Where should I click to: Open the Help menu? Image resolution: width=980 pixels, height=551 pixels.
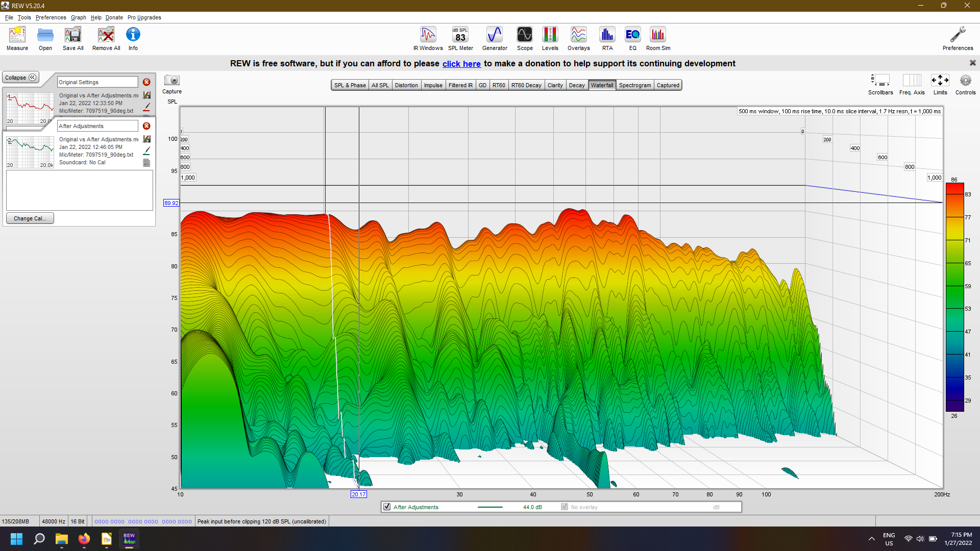click(96, 17)
